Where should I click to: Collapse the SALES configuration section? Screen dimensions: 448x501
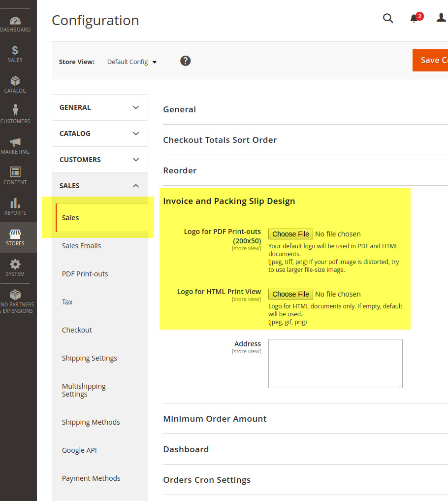[x=99, y=186]
